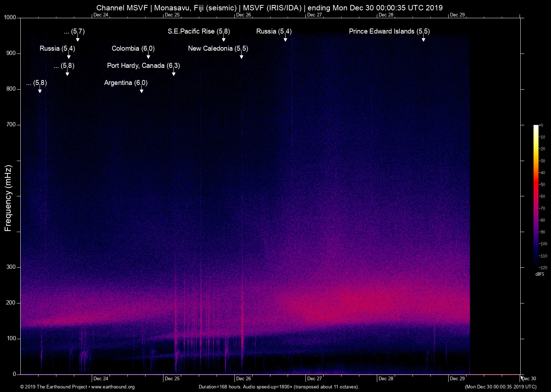Select the -110 value on the color scale
Viewport: 551px width, 392px height.
(x=543, y=256)
